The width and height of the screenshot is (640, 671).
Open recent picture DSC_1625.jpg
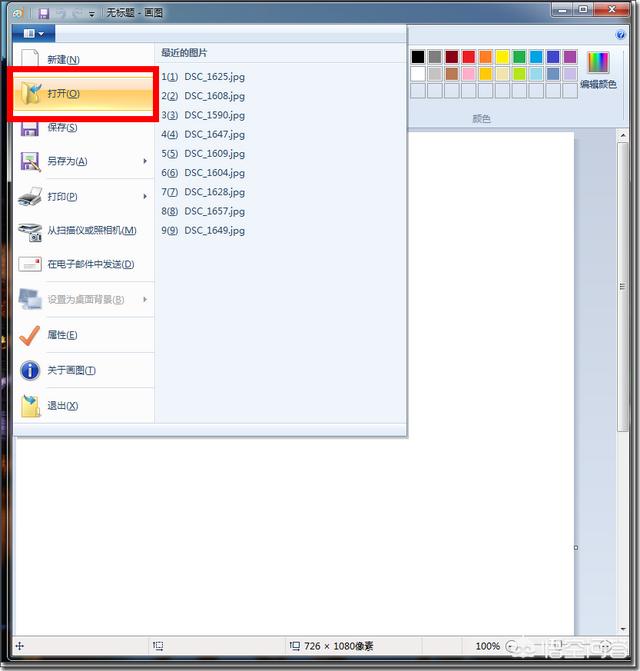(x=214, y=77)
